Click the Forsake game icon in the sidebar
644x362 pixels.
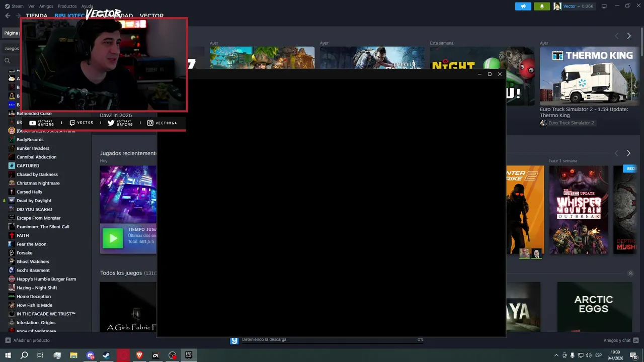(12, 253)
